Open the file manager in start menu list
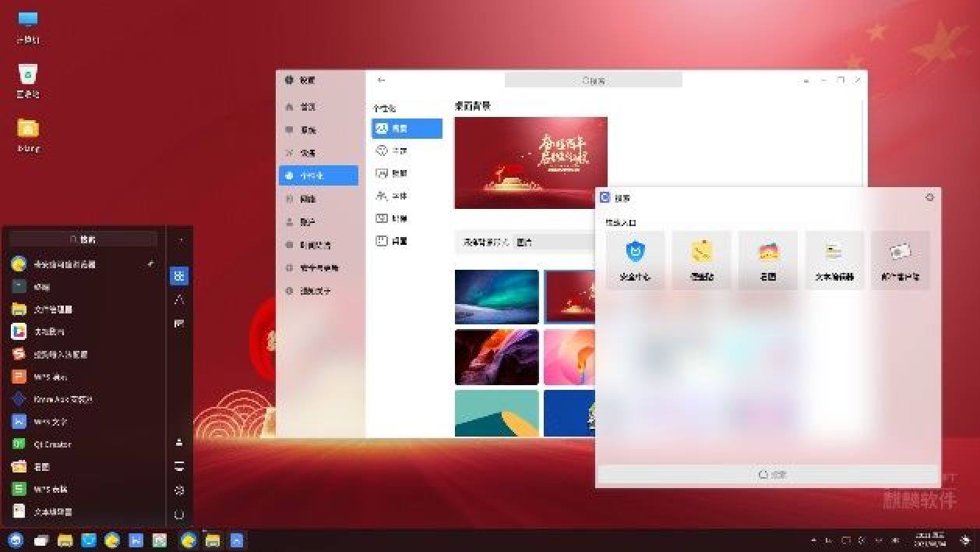Viewport: 980px width, 552px height. (52, 310)
